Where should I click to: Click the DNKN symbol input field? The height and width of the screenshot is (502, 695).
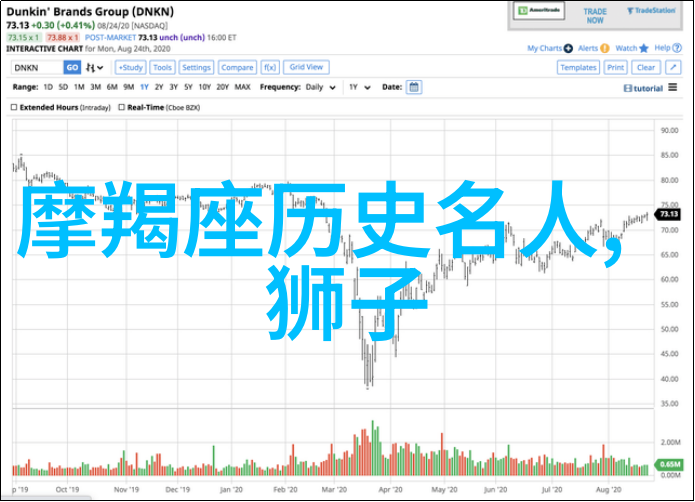click(x=37, y=67)
